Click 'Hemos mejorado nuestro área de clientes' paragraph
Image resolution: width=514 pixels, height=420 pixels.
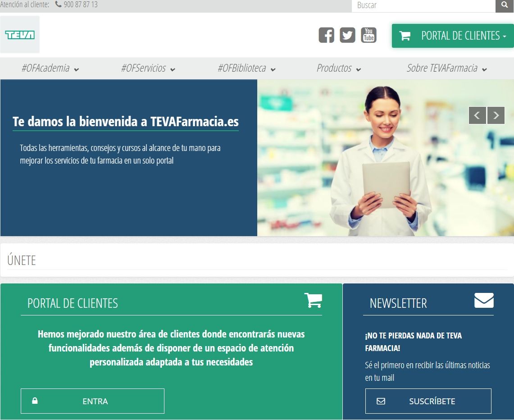click(x=171, y=348)
